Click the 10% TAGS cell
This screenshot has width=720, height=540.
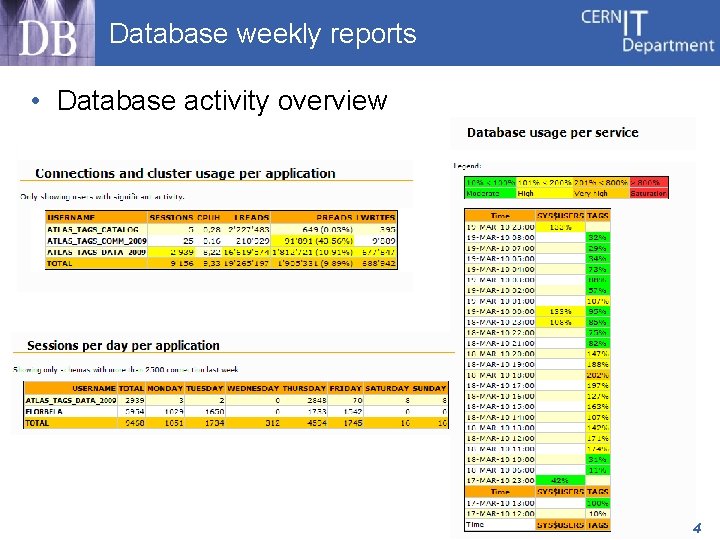point(598,514)
